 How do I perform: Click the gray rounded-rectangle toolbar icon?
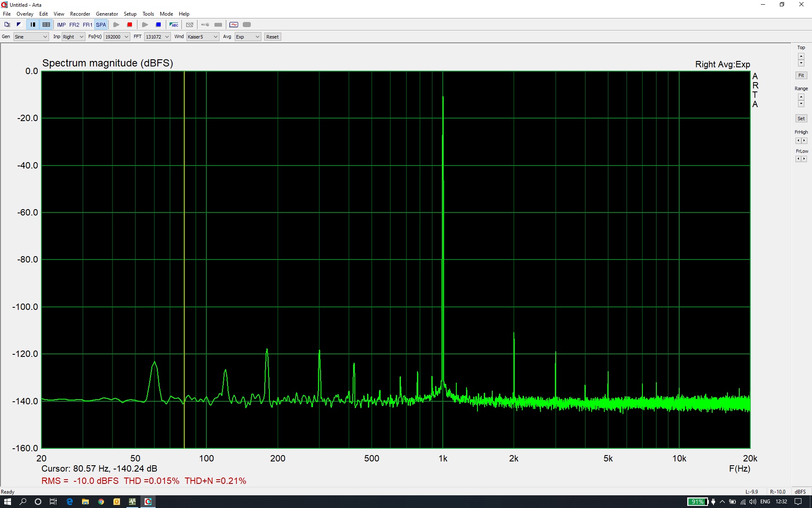247,25
